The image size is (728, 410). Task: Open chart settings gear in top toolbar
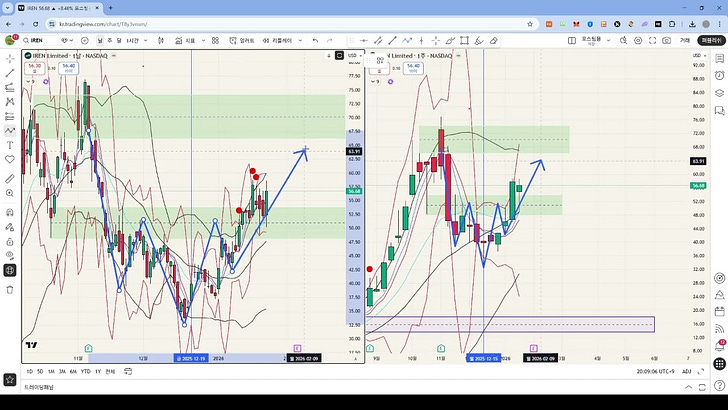(x=638, y=40)
